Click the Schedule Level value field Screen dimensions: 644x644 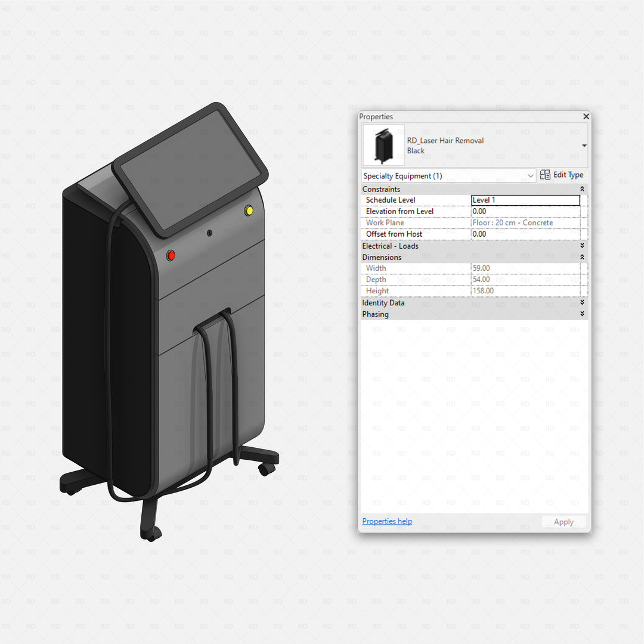(525, 200)
